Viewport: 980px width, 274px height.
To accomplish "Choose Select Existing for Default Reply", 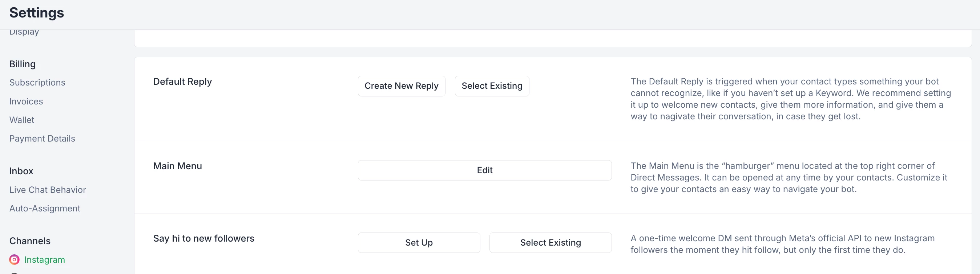I will pos(492,86).
